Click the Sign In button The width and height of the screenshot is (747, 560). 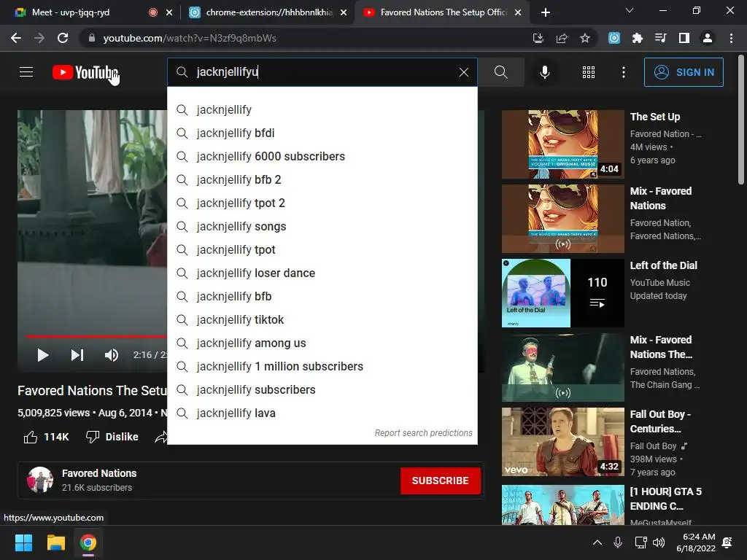click(683, 72)
